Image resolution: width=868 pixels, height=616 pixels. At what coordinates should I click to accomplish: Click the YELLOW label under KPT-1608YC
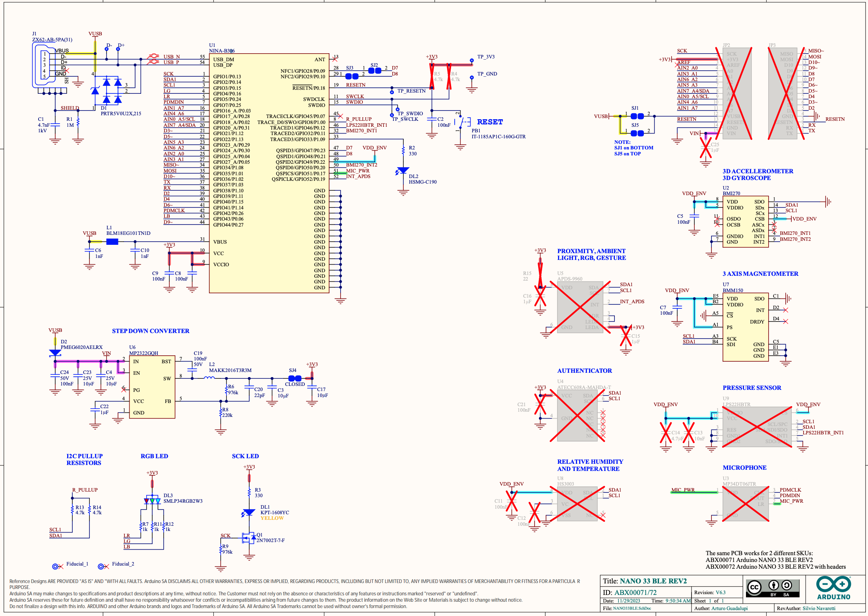coord(272,518)
